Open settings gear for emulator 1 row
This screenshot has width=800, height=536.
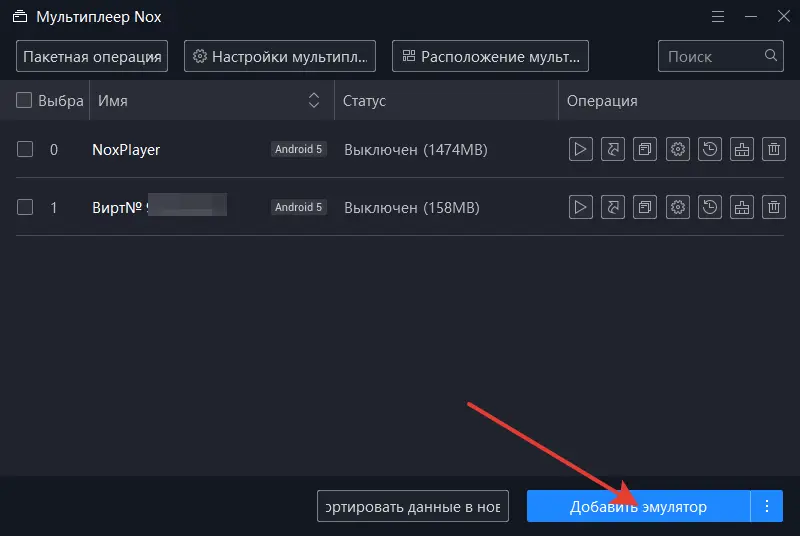pos(678,207)
